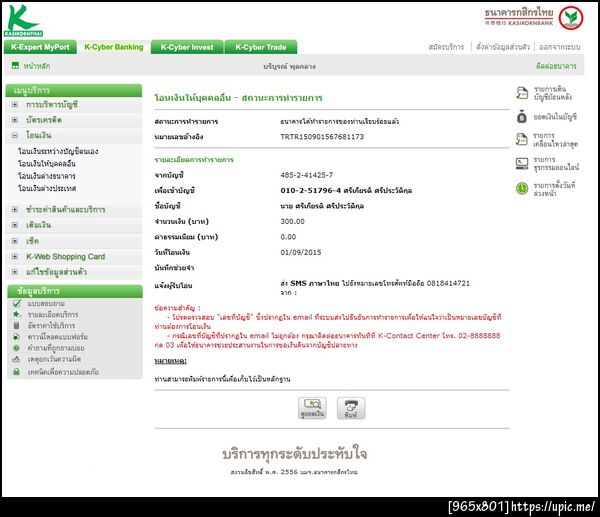Expand the เช็ค menu section
This screenshot has height=517, width=600.
(x=15, y=241)
